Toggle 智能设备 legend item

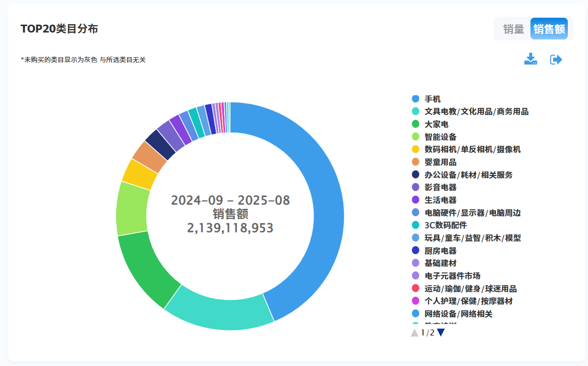point(434,137)
